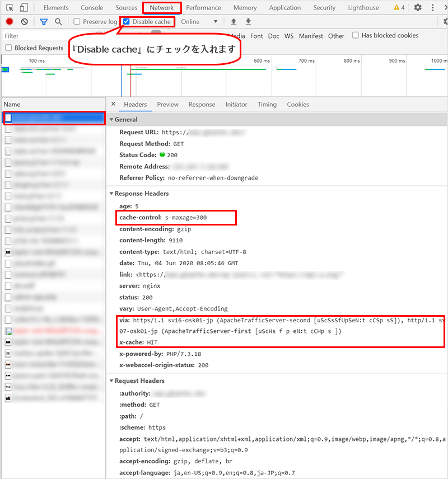Open DevTools settings gear
The image size is (448, 479).
417,8
